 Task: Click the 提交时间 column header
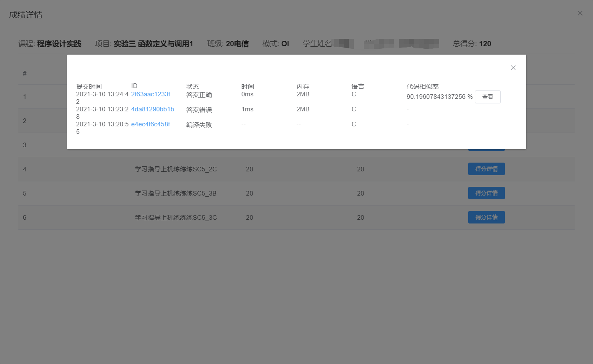89,87
